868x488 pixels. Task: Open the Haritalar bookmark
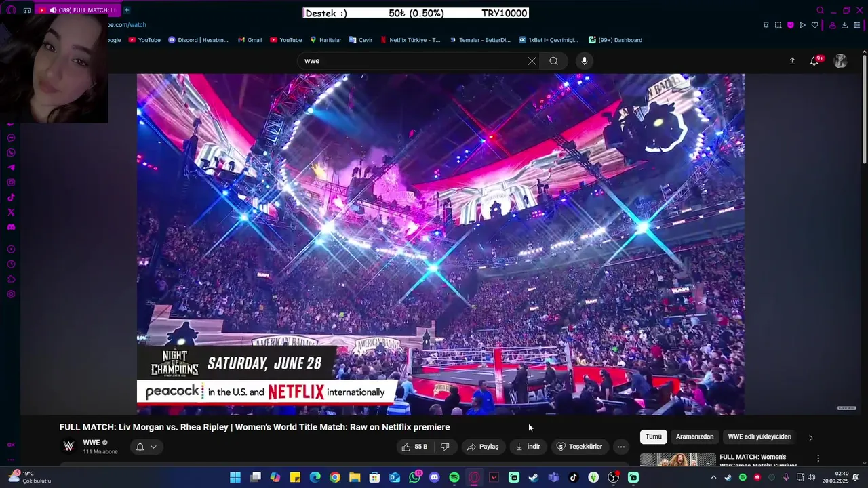tap(325, 40)
